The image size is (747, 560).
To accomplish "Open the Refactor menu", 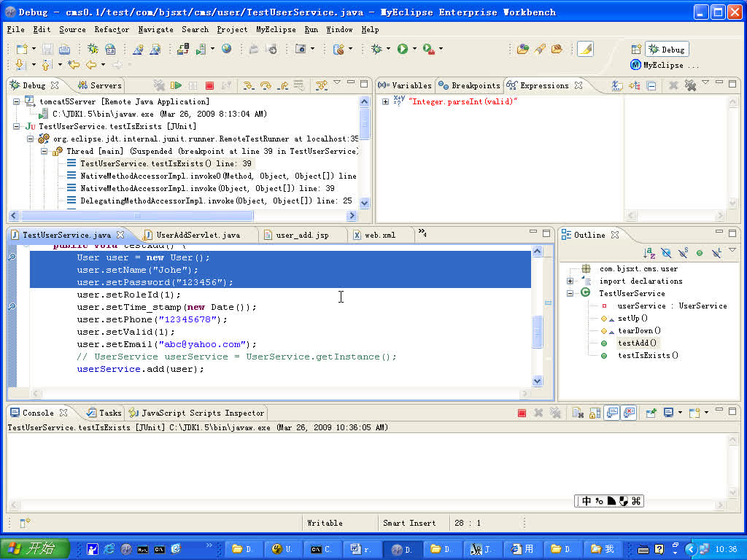I will click(112, 29).
